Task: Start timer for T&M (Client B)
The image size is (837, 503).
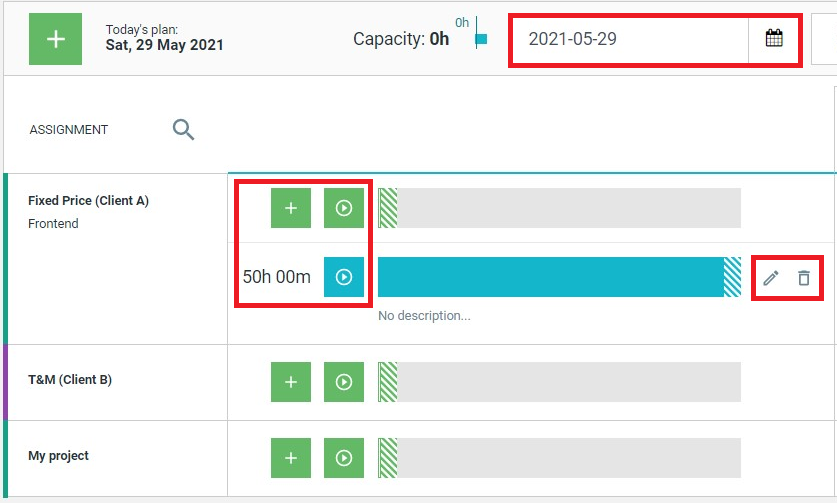Action: [x=344, y=382]
